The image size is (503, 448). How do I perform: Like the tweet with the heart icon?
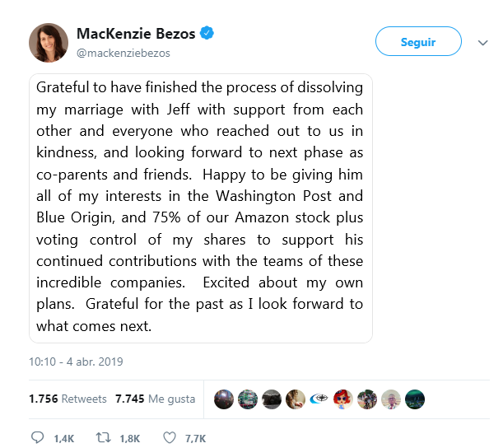[170, 437]
